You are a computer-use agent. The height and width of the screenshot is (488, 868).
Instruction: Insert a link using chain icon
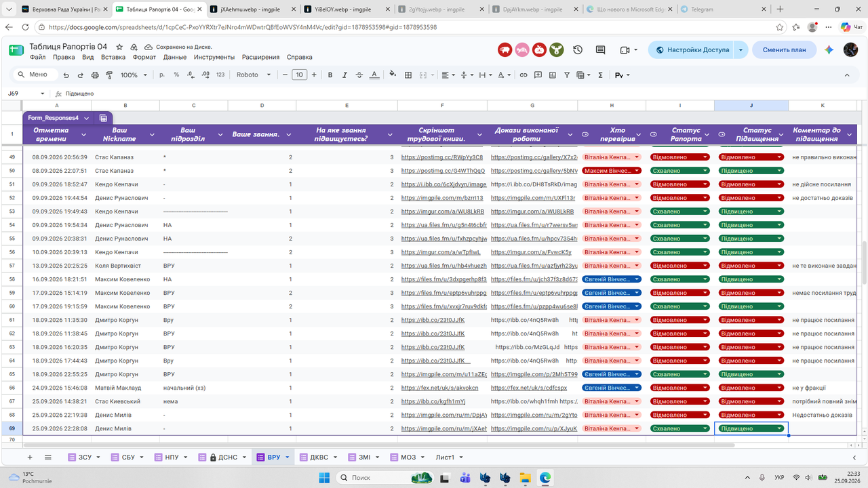pyautogui.click(x=524, y=75)
